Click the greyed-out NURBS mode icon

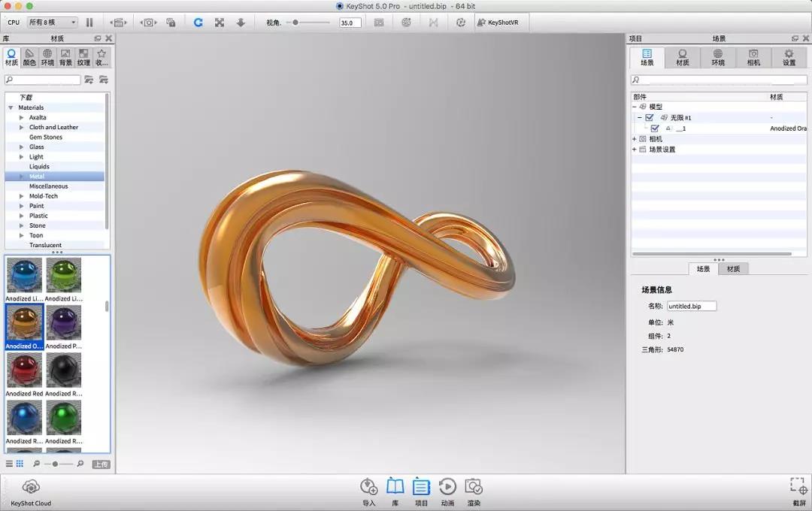(434, 23)
